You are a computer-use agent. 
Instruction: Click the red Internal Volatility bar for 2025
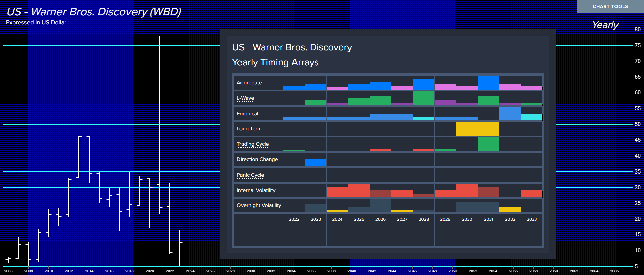[x=359, y=190]
